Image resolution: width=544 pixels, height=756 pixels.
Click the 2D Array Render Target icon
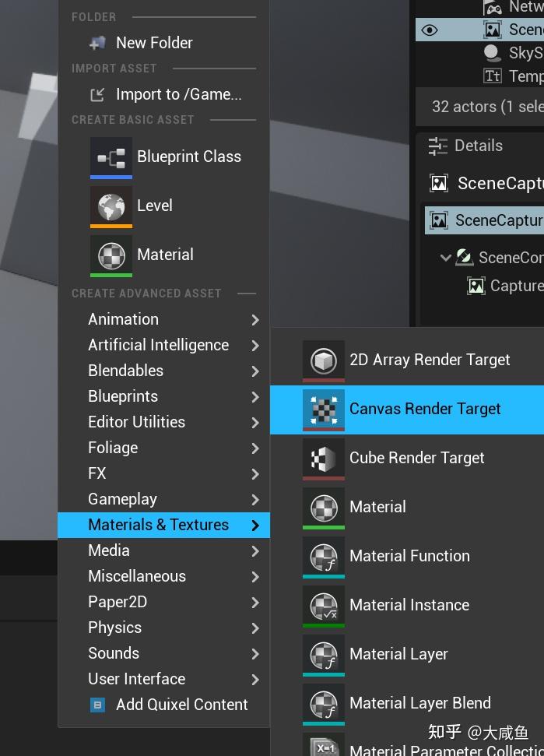click(323, 360)
